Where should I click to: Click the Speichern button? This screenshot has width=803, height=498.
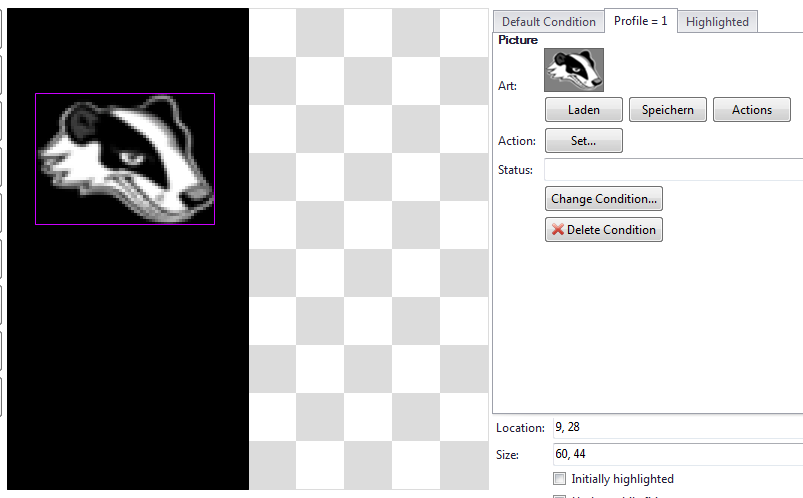tap(668, 110)
